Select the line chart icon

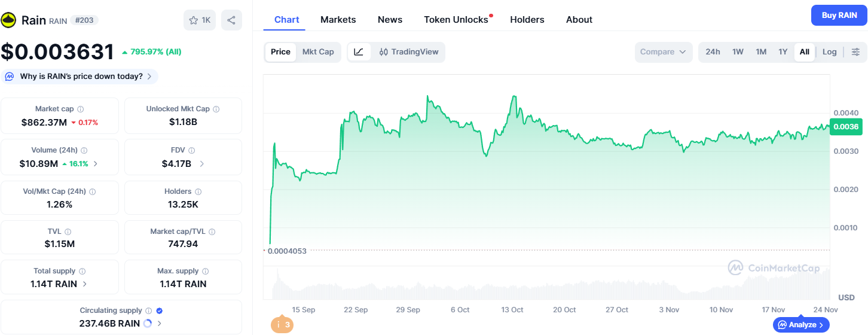359,52
